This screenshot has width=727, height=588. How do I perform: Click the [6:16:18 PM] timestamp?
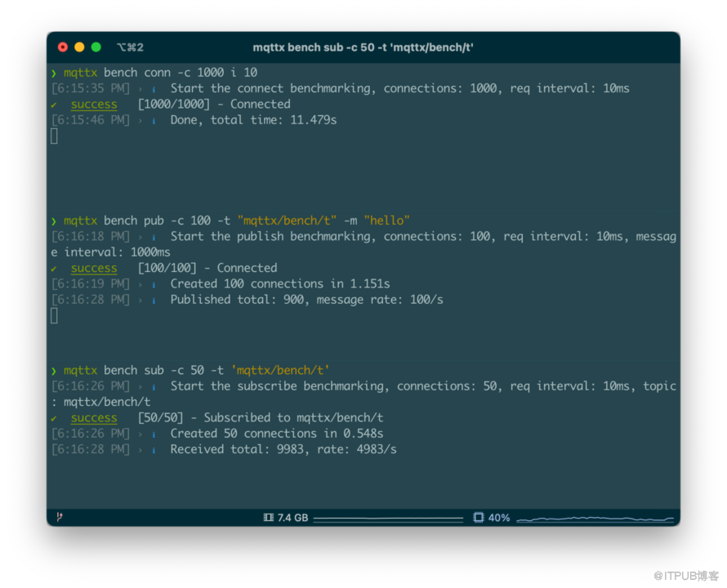(x=91, y=236)
